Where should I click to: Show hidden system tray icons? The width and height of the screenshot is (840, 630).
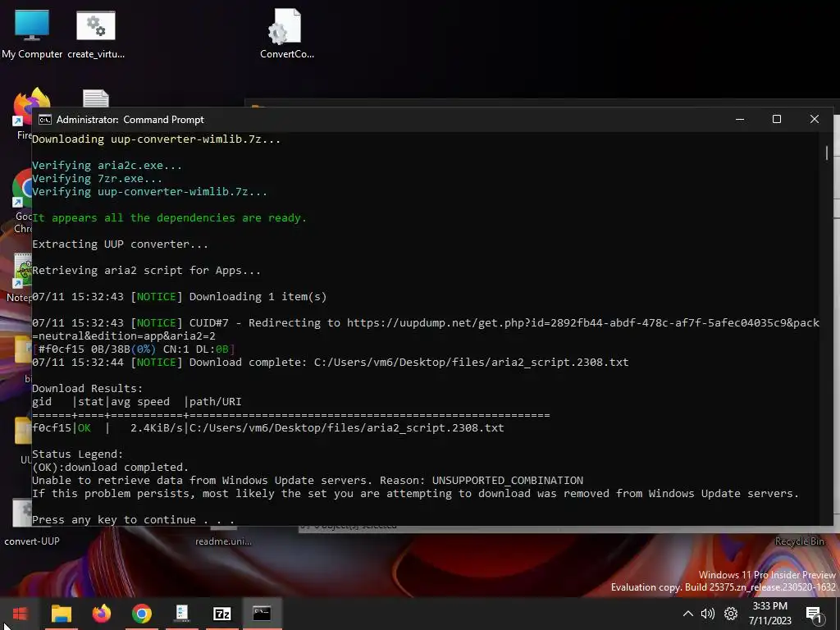coord(688,614)
